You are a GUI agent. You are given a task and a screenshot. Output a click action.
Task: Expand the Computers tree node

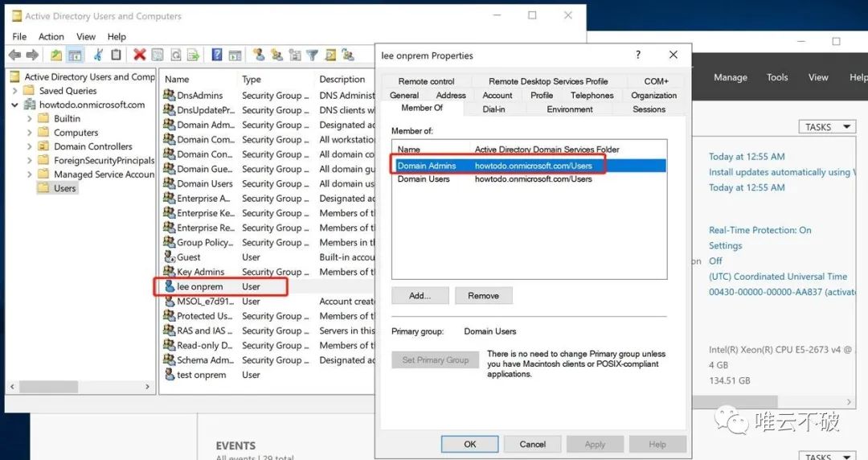(30, 132)
